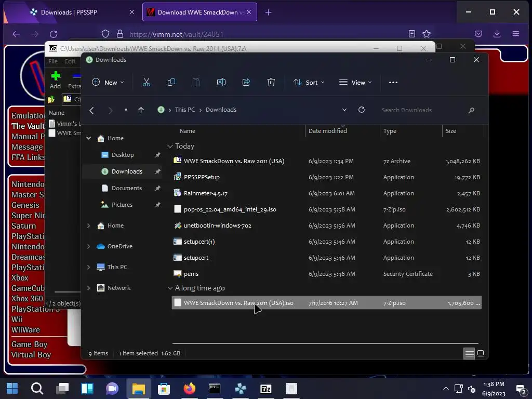Click This PC breadcrumb
This screenshot has width=532, height=399.
[x=185, y=110]
